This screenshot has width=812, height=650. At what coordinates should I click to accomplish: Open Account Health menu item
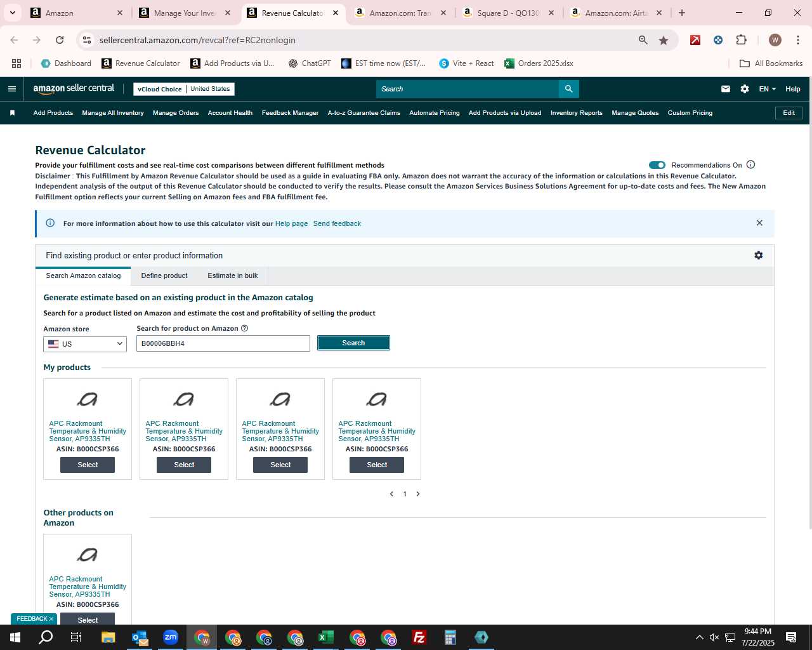tap(230, 113)
